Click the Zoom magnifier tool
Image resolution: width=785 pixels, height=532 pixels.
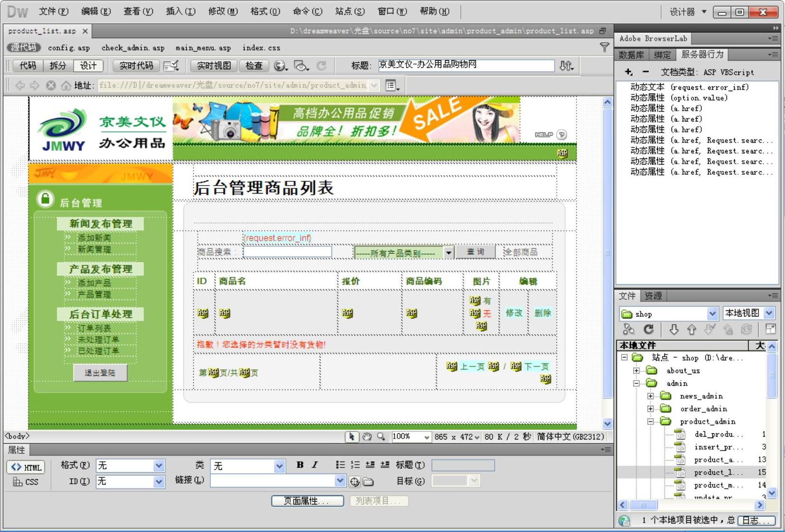[381, 437]
